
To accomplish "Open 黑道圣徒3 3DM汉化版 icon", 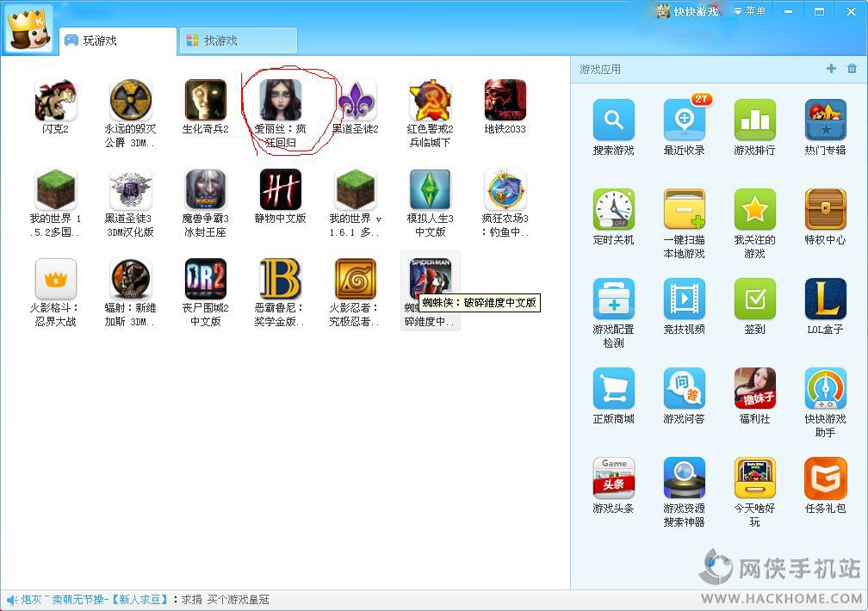I will tap(131, 190).
